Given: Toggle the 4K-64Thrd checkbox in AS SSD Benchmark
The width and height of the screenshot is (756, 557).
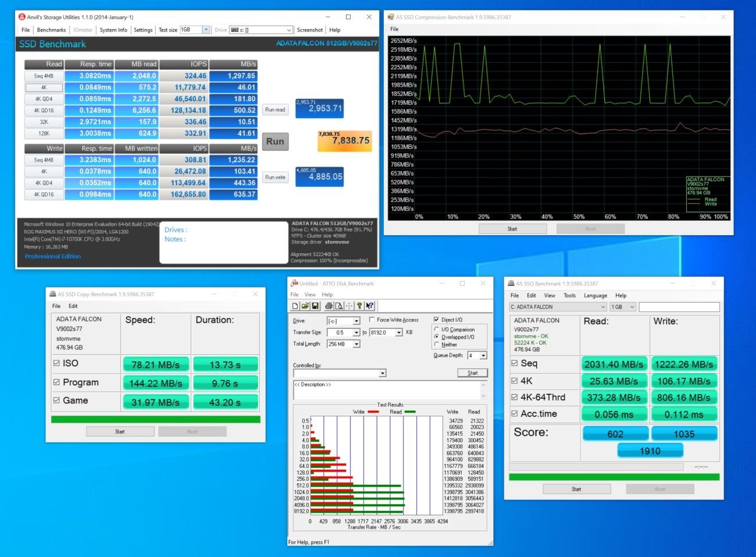Looking at the screenshot, I should [x=514, y=398].
